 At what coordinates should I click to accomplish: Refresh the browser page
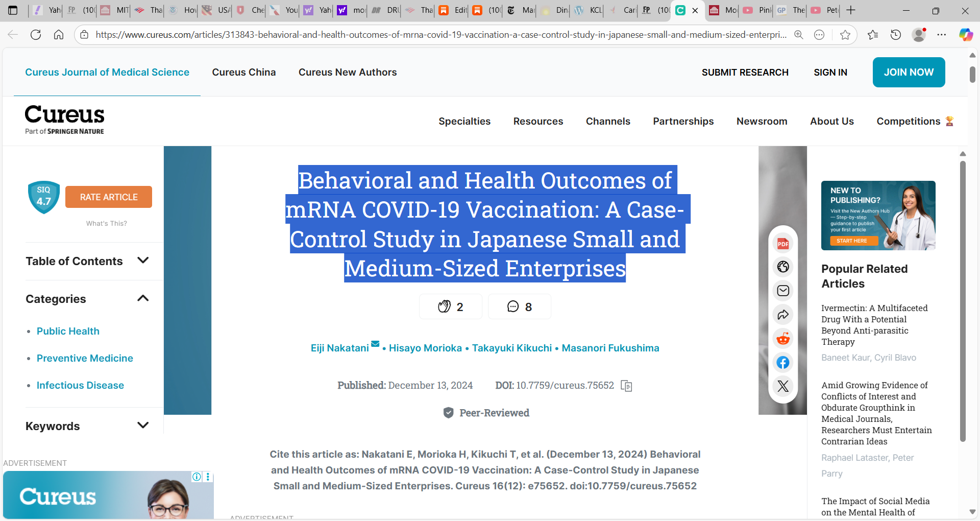click(36, 35)
